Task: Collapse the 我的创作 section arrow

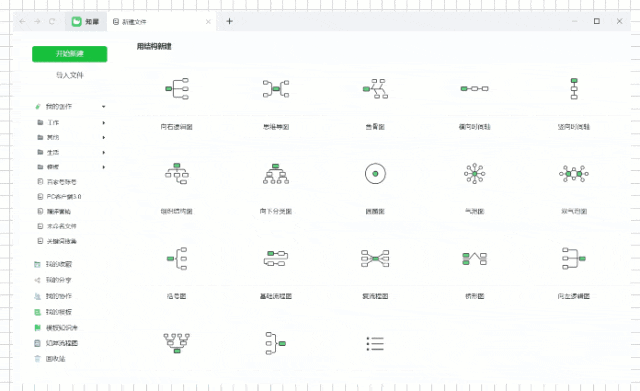Action: [104, 107]
